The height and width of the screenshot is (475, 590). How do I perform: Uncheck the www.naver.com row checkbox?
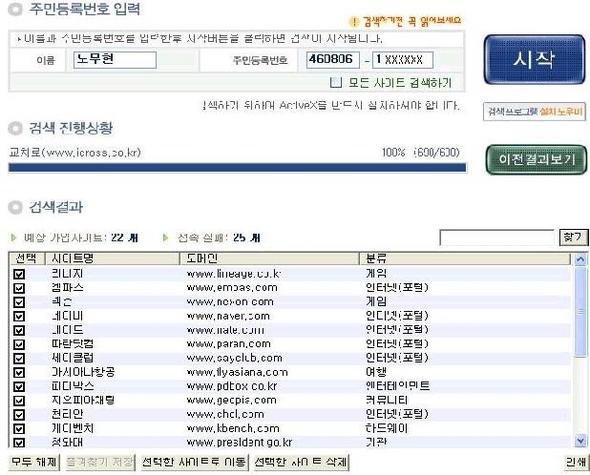tap(19, 316)
